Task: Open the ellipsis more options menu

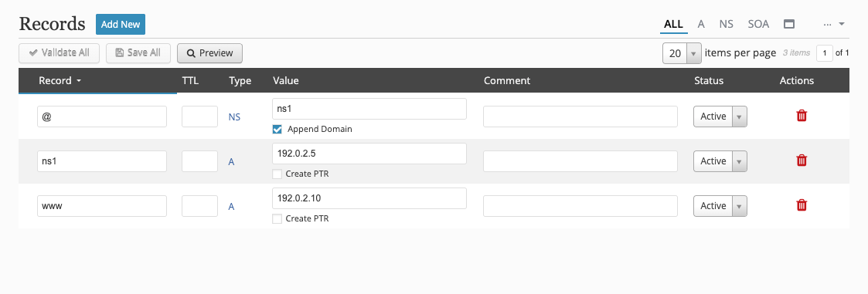Action: coord(834,25)
